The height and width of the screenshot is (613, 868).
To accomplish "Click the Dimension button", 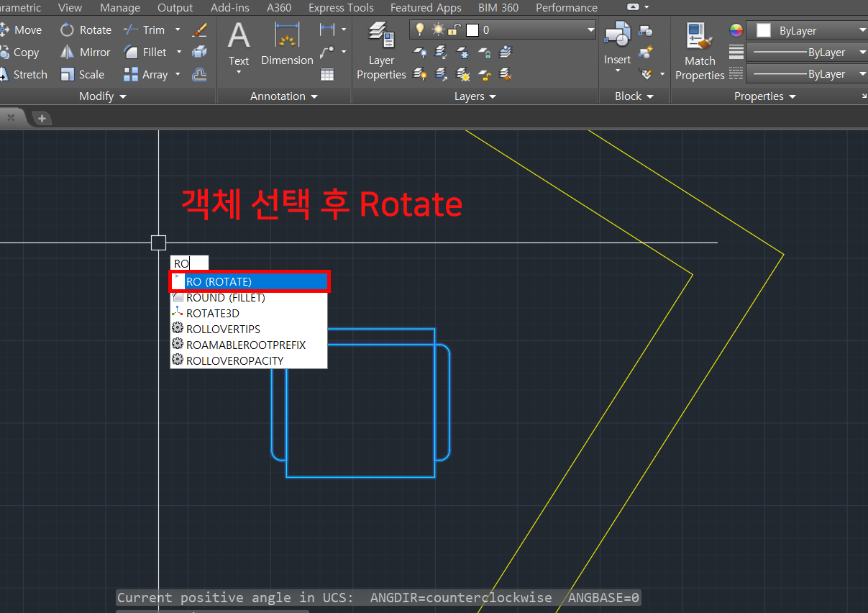I will pyautogui.click(x=287, y=45).
